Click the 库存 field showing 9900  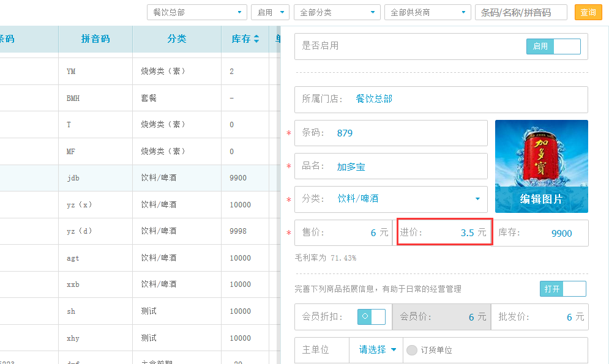click(x=540, y=233)
